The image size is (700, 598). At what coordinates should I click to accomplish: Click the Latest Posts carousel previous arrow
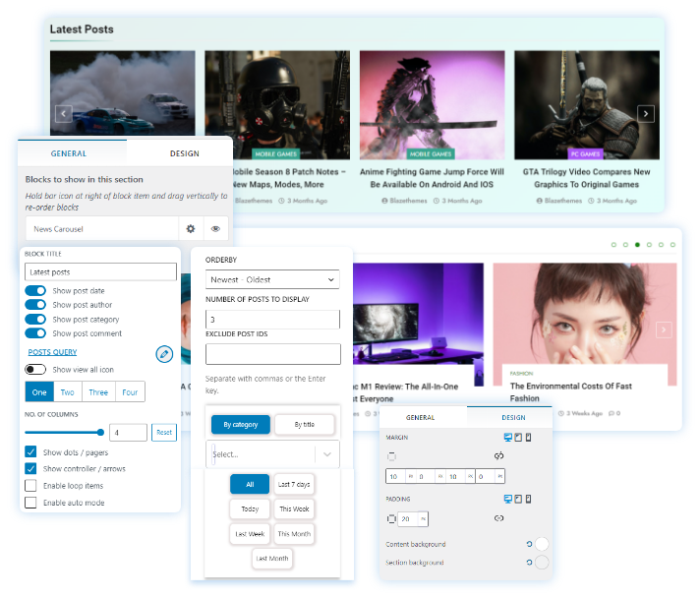pyautogui.click(x=64, y=114)
